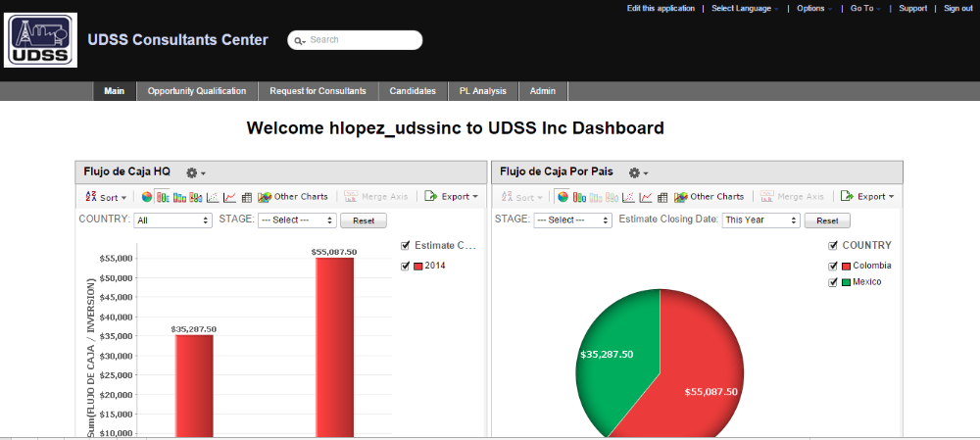The width and height of the screenshot is (980, 440).
Task: Click the UDSS logo image
Action: point(40,40)
